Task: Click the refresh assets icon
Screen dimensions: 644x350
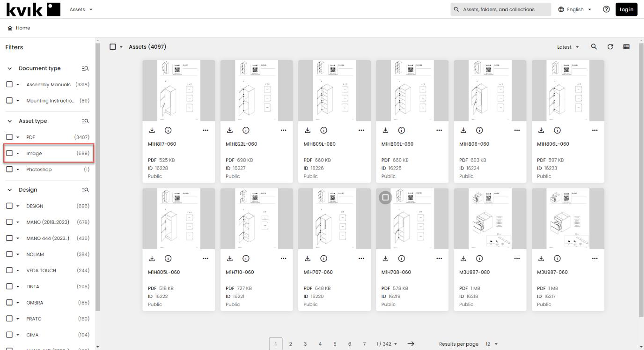Action: pos(610,47)
